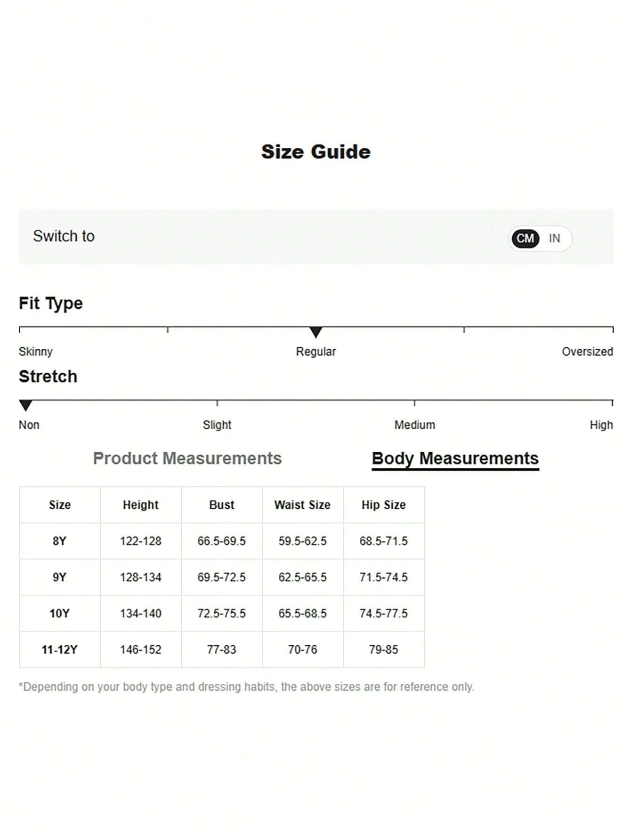The height and width of the screenshot is (840, 631).
Task: Click the Height column header
Action: coord(140,505)
